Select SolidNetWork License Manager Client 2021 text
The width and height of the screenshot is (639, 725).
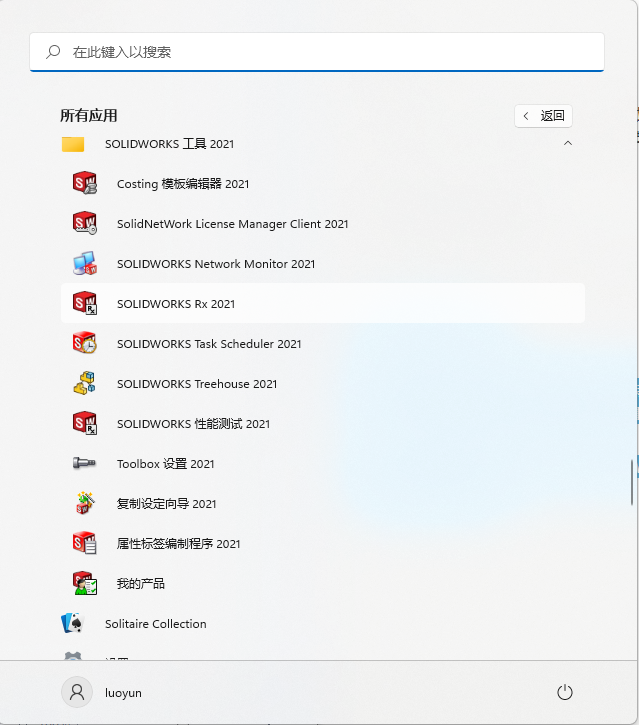(233, 224)
